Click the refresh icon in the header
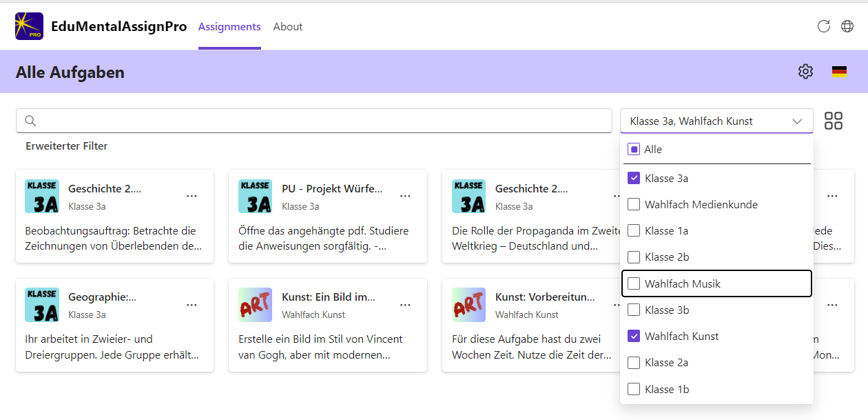Image resolution: width=868 pixels, height=420 pixels. pos(823,26)
